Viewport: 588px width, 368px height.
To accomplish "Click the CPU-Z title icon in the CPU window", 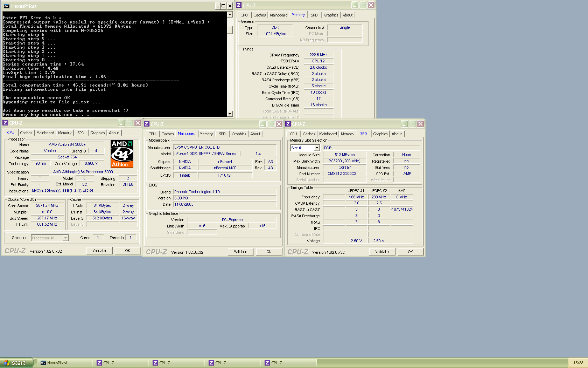I will 5,123.
